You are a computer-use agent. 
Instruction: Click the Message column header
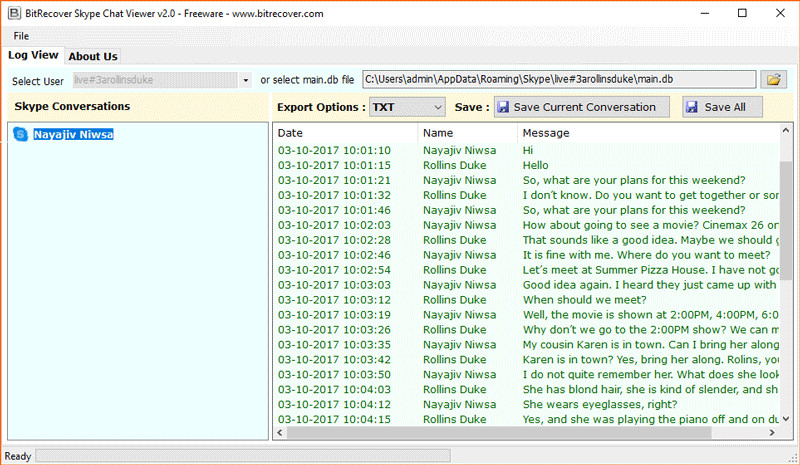(648, 133)
